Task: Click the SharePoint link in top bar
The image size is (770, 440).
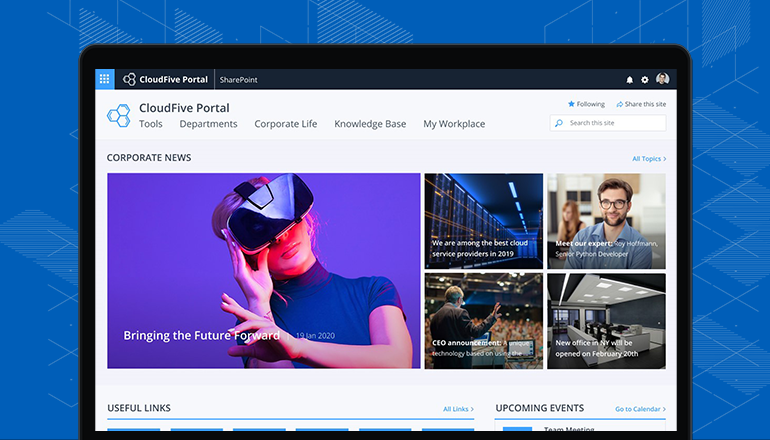Action: (x=238, y=79)
